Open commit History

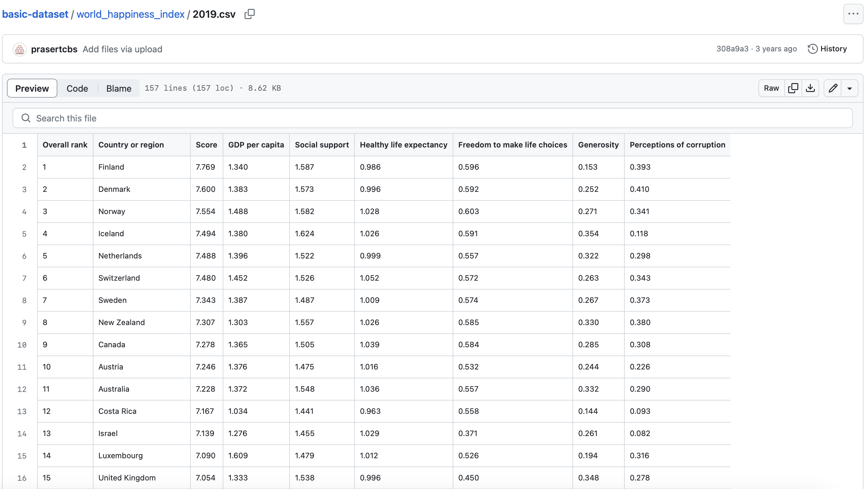(827, 49)
